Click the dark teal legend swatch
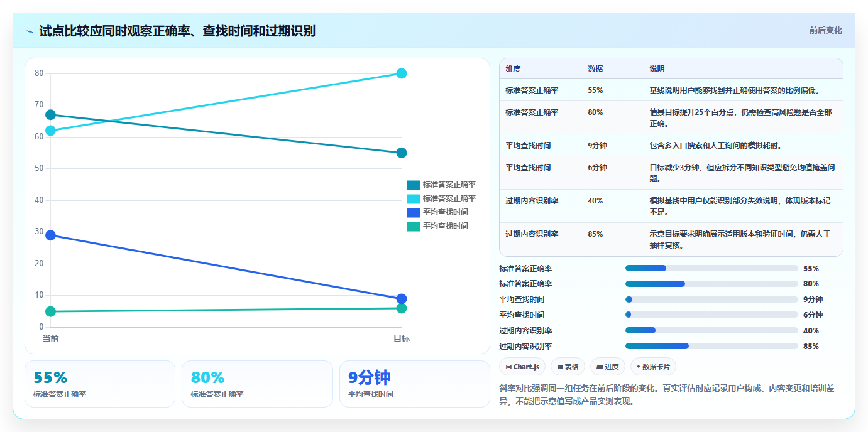The image size is (868, 432). coord(414,185)
